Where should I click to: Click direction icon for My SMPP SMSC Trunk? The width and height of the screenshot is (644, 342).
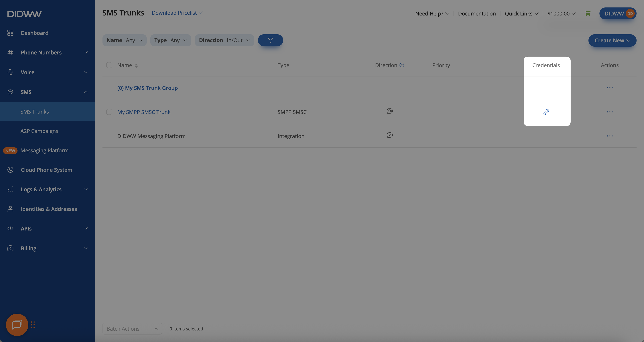coord(390,111)
